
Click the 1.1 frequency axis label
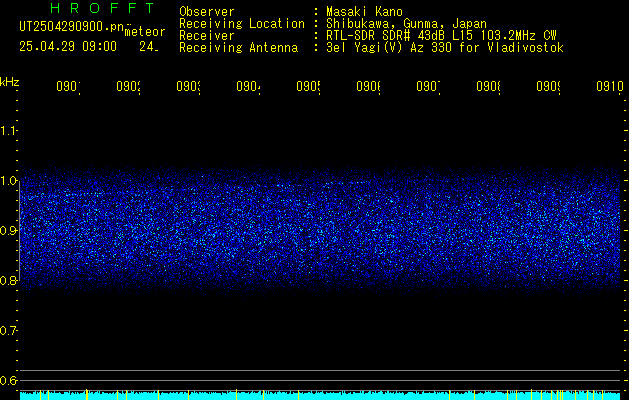[8, 130]
